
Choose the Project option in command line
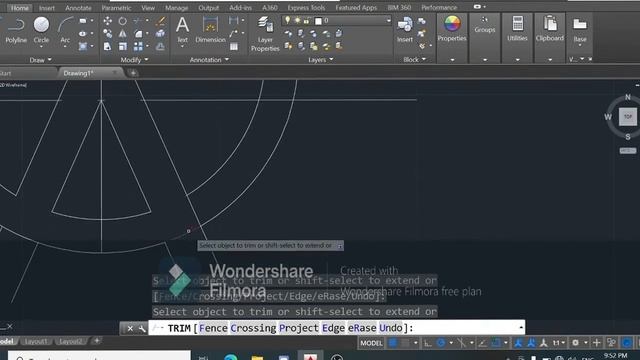299,328
